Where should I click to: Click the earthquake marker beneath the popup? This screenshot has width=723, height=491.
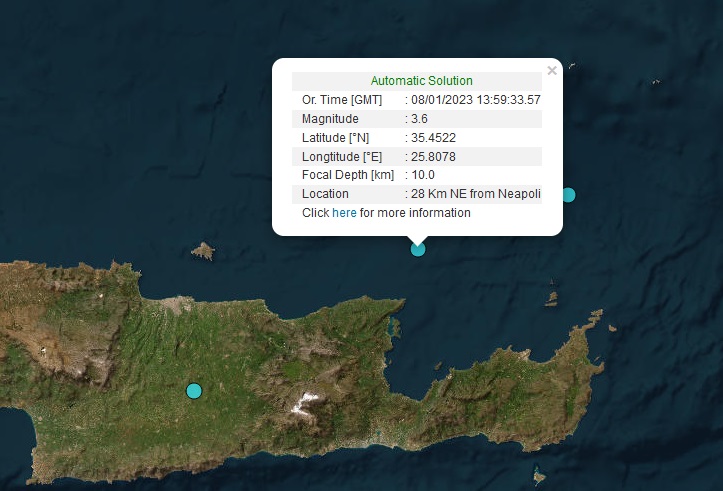coord(418,249)
